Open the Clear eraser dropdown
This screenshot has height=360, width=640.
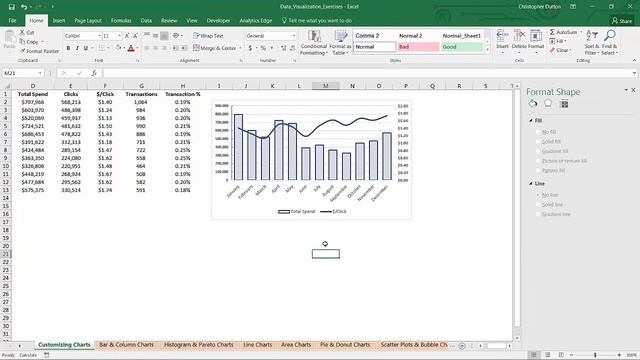[560, 50]
